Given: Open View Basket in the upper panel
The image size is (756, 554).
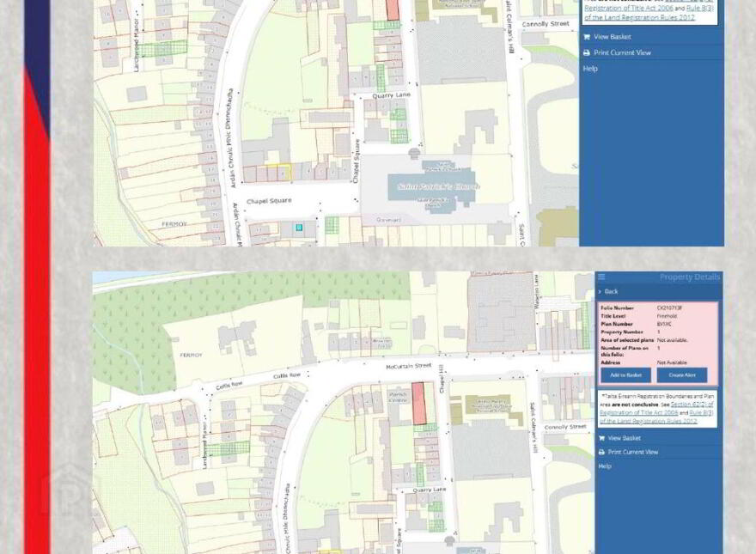Looking at the screenshot, I should pos(613,37).
